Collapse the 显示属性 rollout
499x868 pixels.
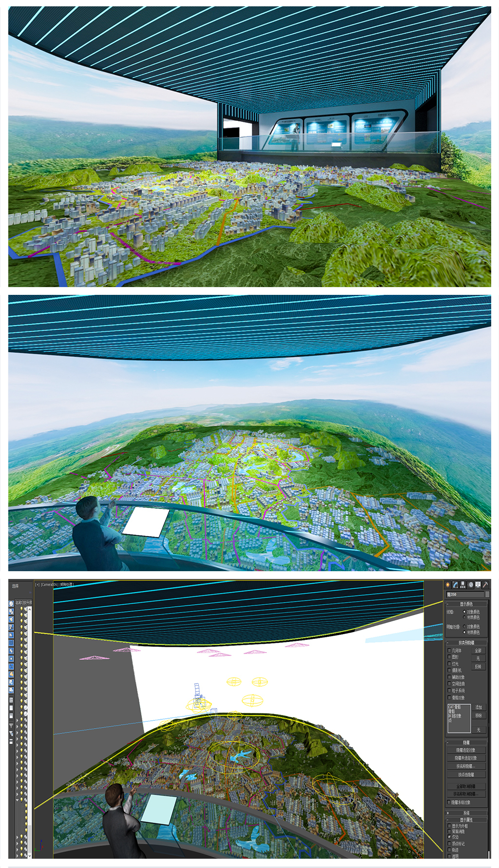click(x=466, y=820)
